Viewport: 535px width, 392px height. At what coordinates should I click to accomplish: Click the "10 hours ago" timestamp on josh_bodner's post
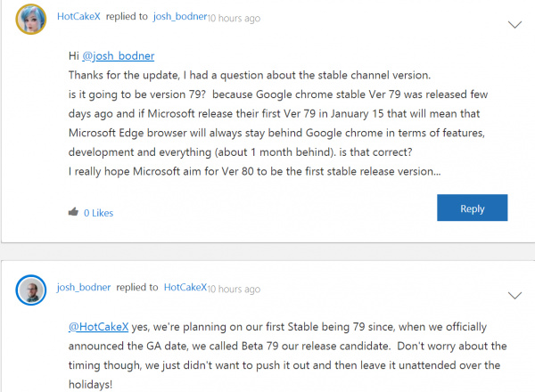(234, 289)
